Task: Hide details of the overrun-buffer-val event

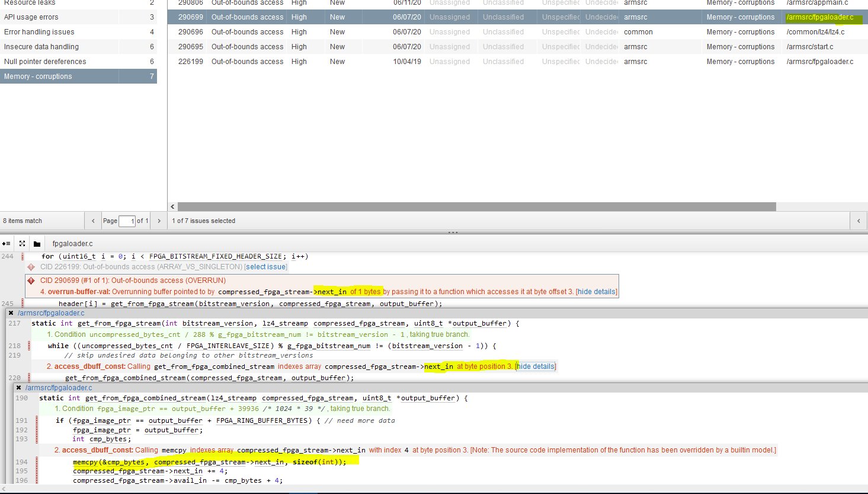Action: click(x=595, y=291)
